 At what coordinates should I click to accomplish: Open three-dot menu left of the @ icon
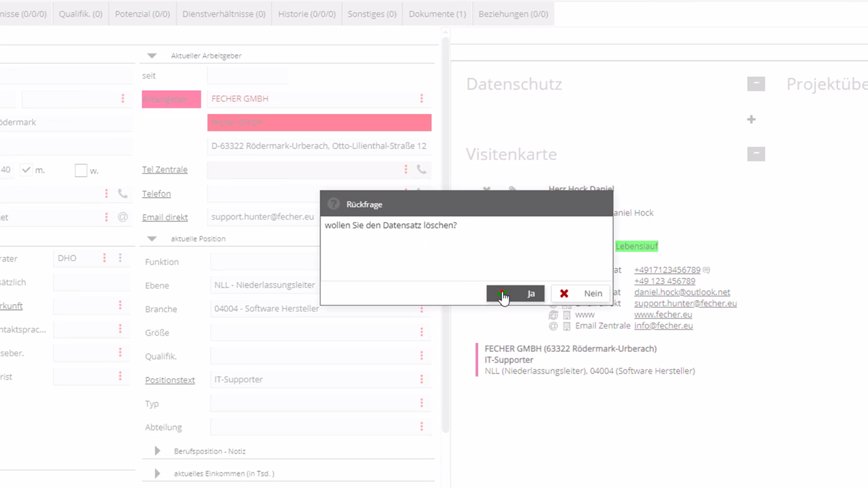106,218
